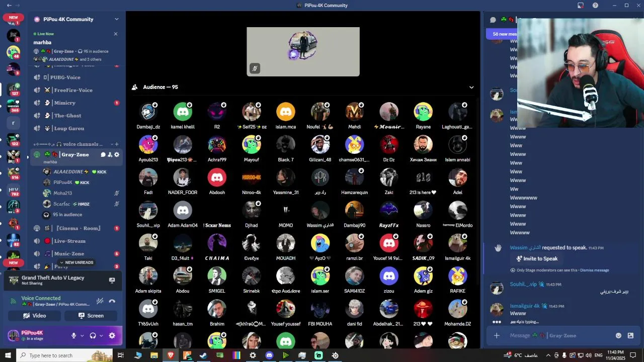
Task: Join the FreeFire-Voice channel
Action: (x=76, y=90)
